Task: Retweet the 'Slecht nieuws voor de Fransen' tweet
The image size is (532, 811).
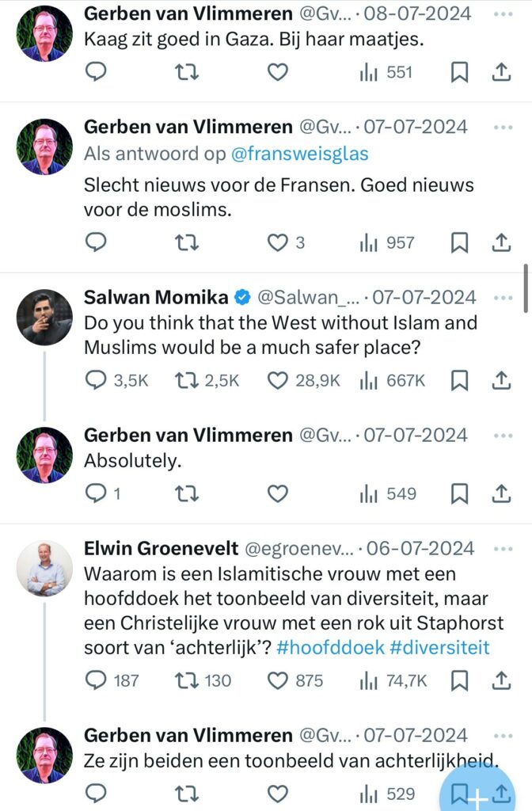Action: (185, 242)
